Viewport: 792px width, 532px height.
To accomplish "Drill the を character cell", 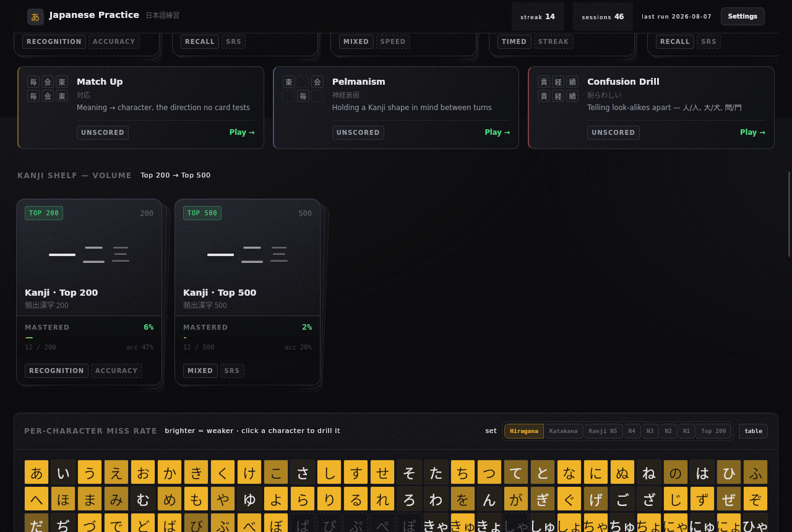I will click(x=463, y=499).
